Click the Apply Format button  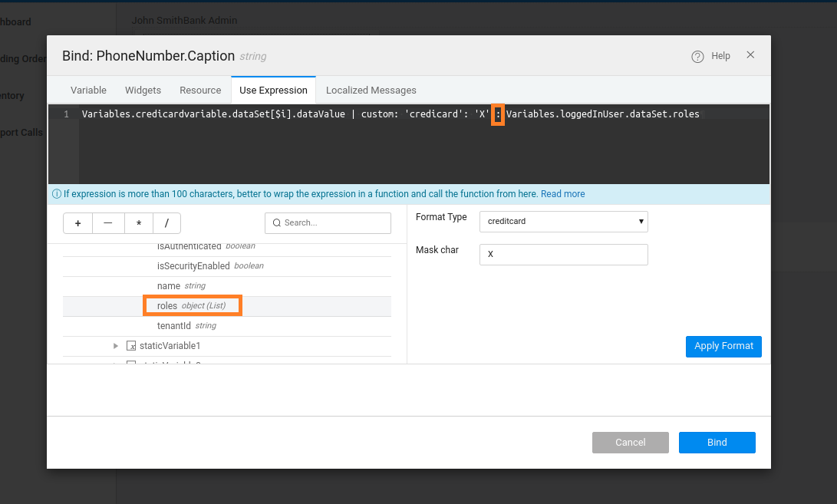tap(723, 346)
